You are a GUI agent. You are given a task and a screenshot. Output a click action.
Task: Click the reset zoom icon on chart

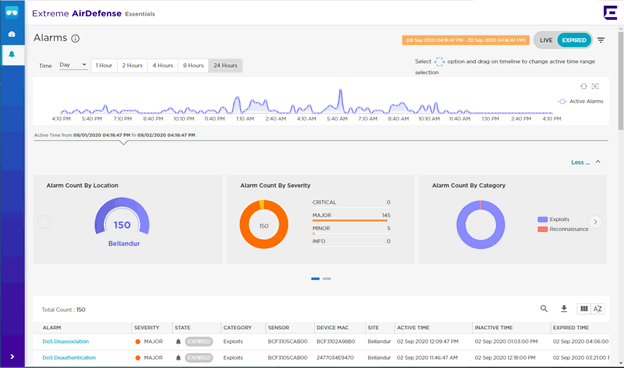(x=595, y=86)
